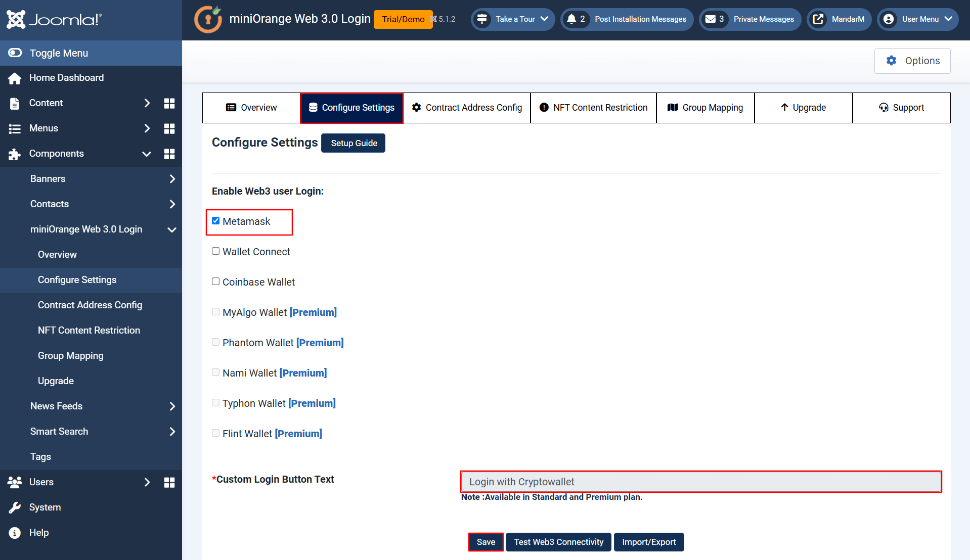Expand the Smart Search submenu arrow
This screenshot has height=560, width=970.
[172, 432]
